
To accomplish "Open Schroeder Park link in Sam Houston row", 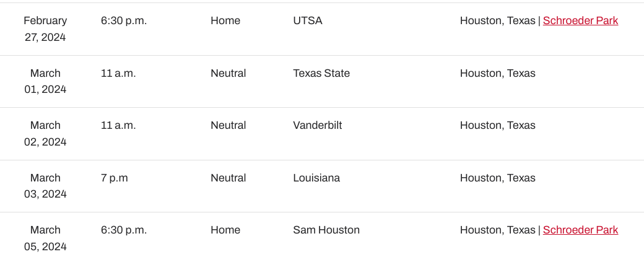I will (580, 230).
